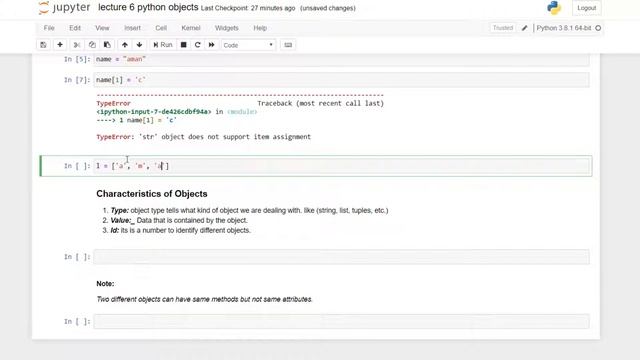Click the empty cell below Characteristics list

(x=341, y=257)
